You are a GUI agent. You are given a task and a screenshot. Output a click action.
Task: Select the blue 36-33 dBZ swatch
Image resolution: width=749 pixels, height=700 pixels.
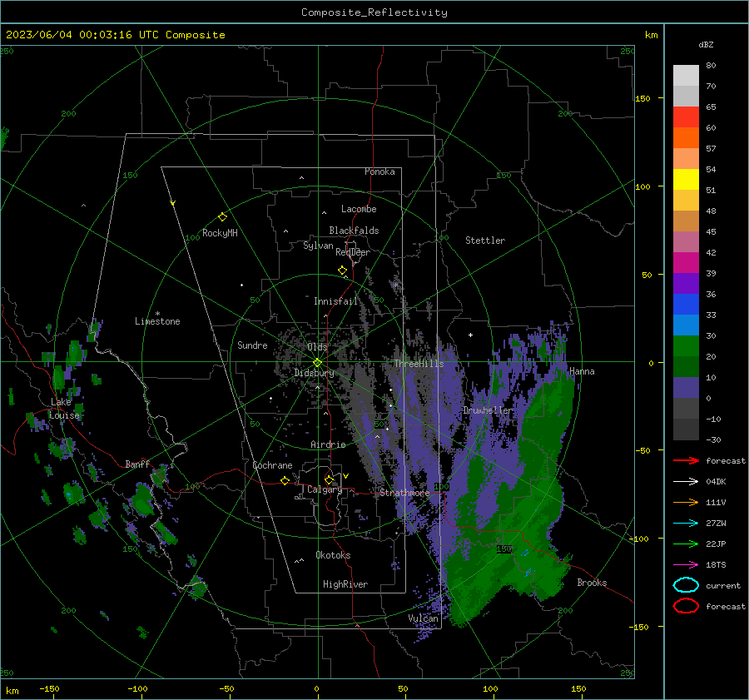pos(686,305)
